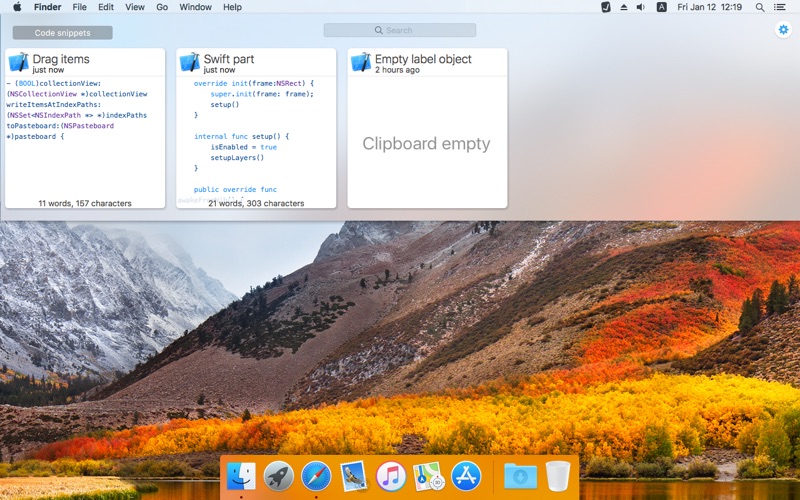Open Notification Center list icon

780,7
